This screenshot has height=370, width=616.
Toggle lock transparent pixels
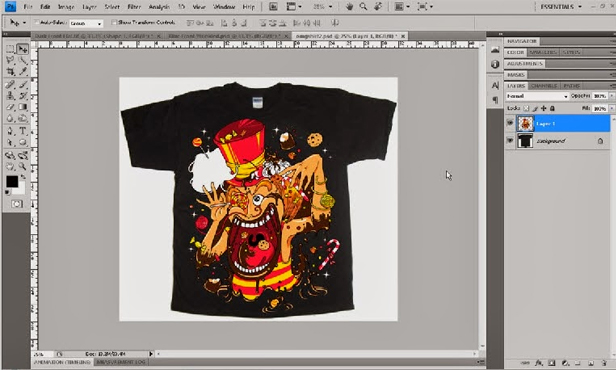(x=526, y=108)
